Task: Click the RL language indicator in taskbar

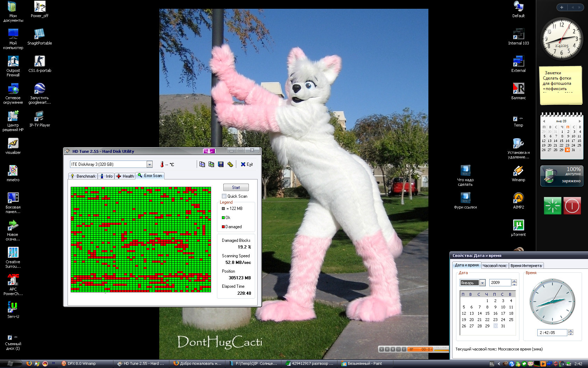Action: 492,364
